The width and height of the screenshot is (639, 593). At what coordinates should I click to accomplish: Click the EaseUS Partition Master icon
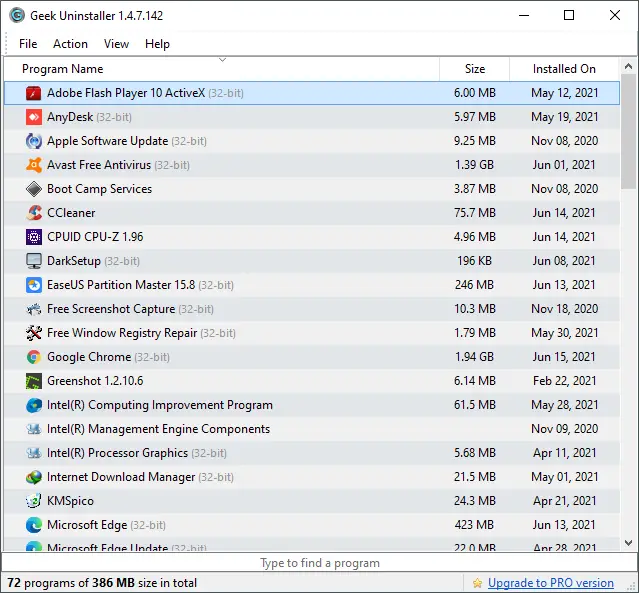pos(33,285)
